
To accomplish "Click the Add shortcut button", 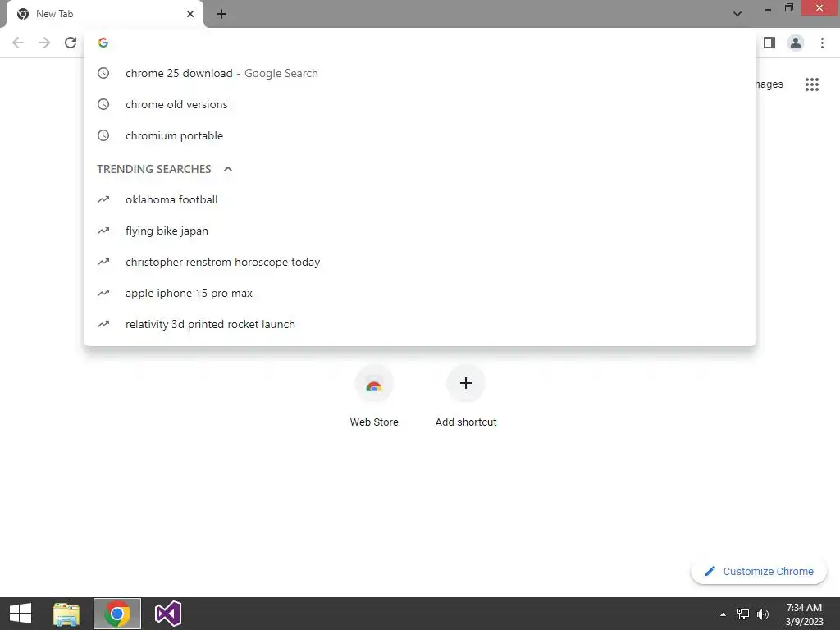I will pos(466,396).
